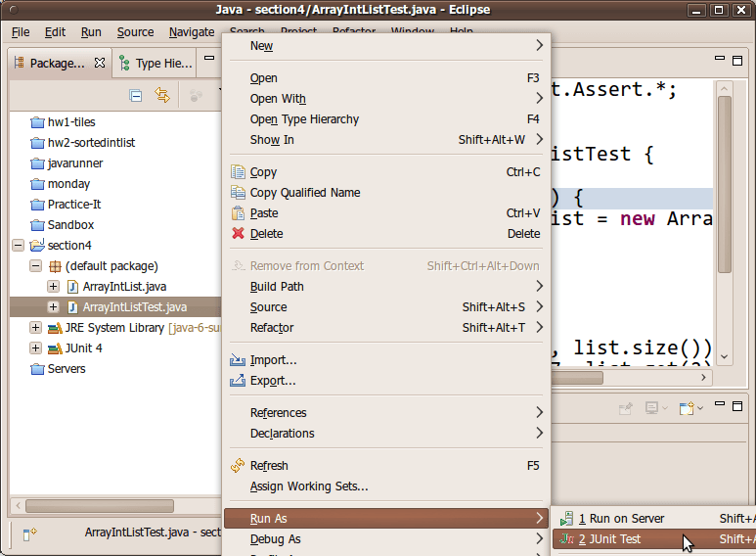
Task: Click the JUnit Test icon
Action: [566, 538]
